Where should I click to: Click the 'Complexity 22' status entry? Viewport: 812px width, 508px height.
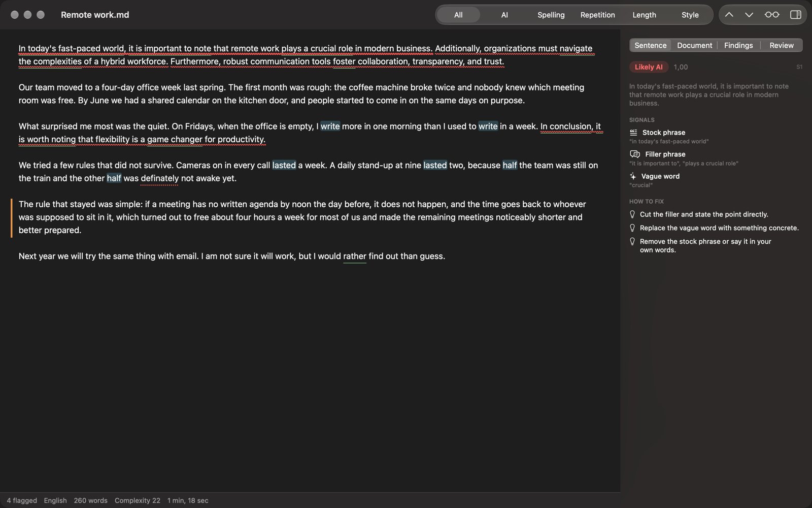coord(138,500)
